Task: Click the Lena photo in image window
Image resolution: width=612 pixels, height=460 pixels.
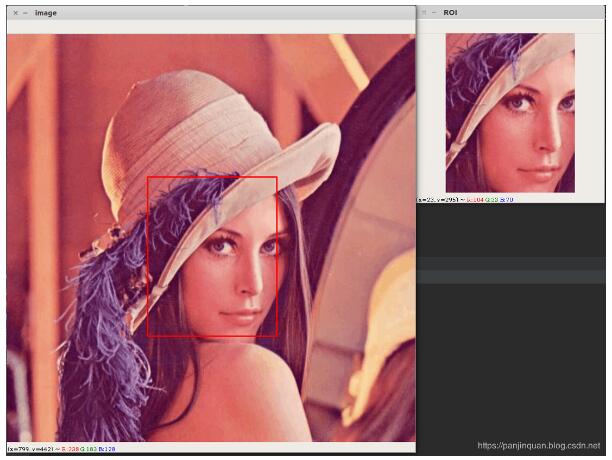Action: pyautogui.click(x=211, y=238)
